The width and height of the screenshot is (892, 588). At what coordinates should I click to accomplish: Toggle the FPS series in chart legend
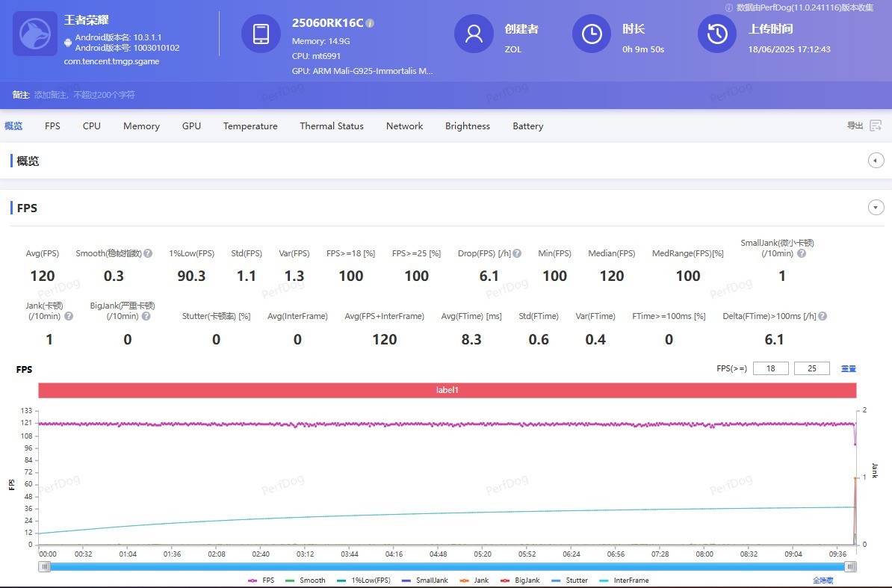[x=261, y=580]
